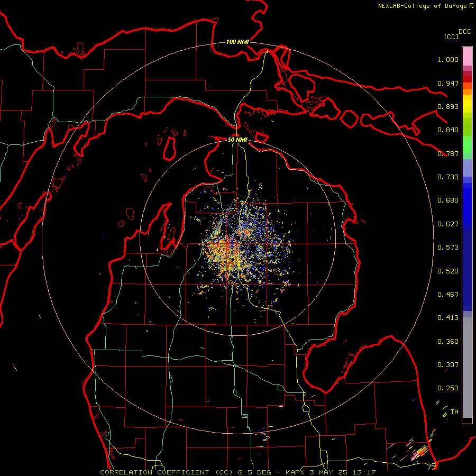Viewport: 476px width, 476px height.
Task: Click the 0.947 scale value
Action: pos(448,83)
